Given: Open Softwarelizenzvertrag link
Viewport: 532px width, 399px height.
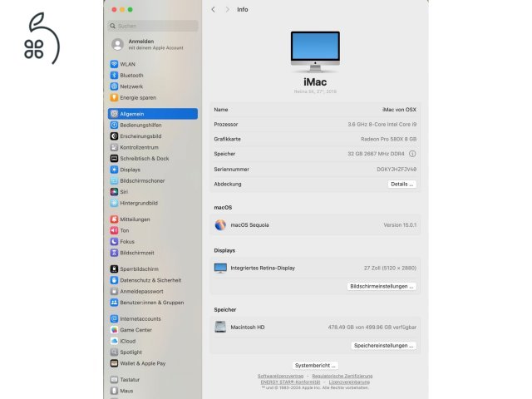Looking at the screenshot, I should (x=281, y=377).
